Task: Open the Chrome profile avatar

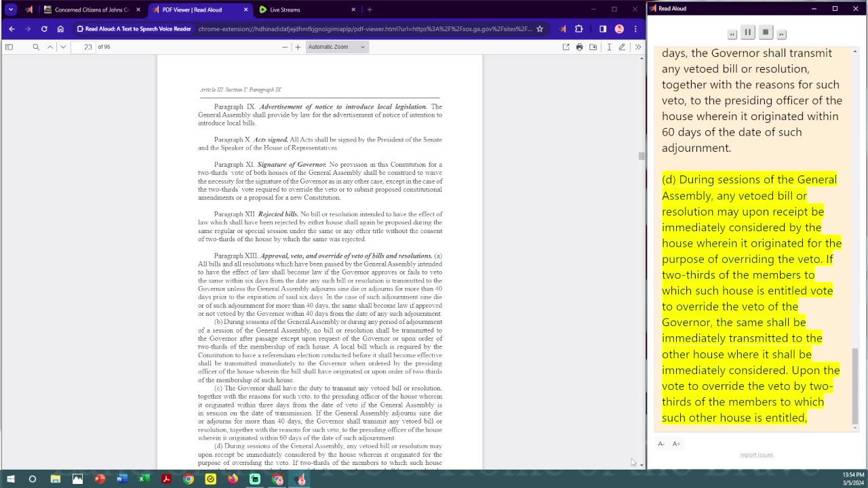Action: [619, 29]
